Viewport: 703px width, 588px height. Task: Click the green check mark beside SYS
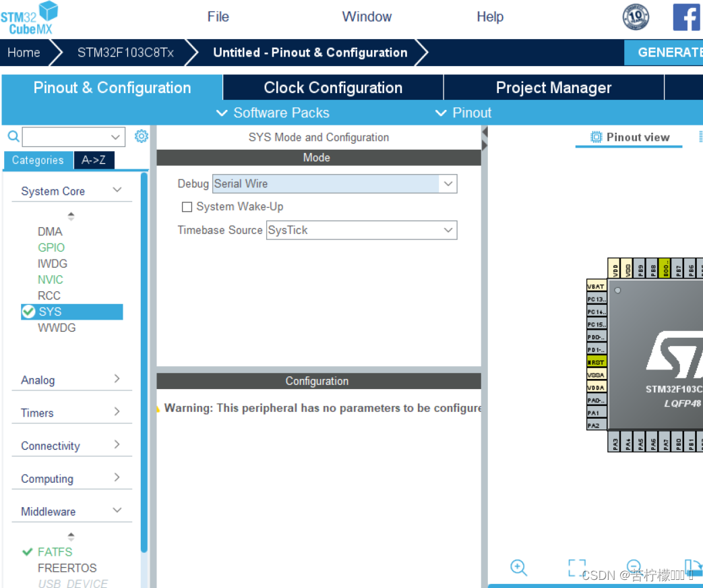(x=28, y=312)
